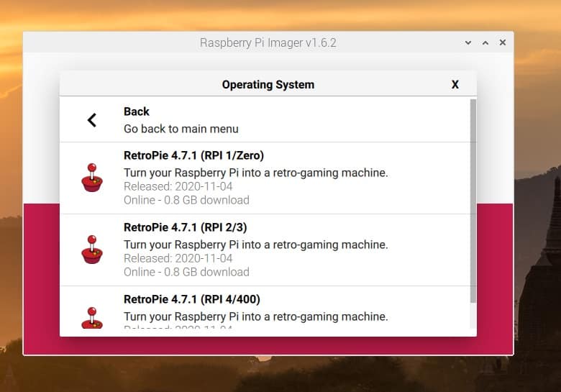Click RPI 4/400 retro-gaming description text
The image size is (561, 392).
[256, 316]
